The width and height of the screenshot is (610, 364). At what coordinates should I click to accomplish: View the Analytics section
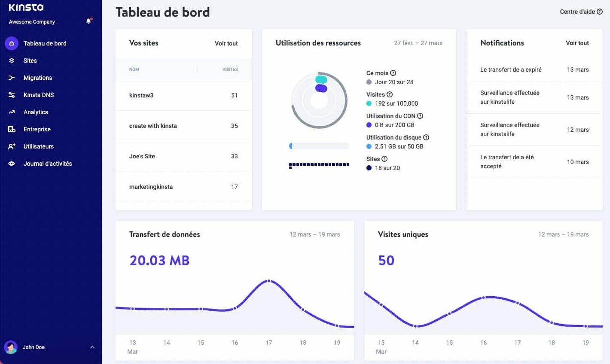(36, 112)
